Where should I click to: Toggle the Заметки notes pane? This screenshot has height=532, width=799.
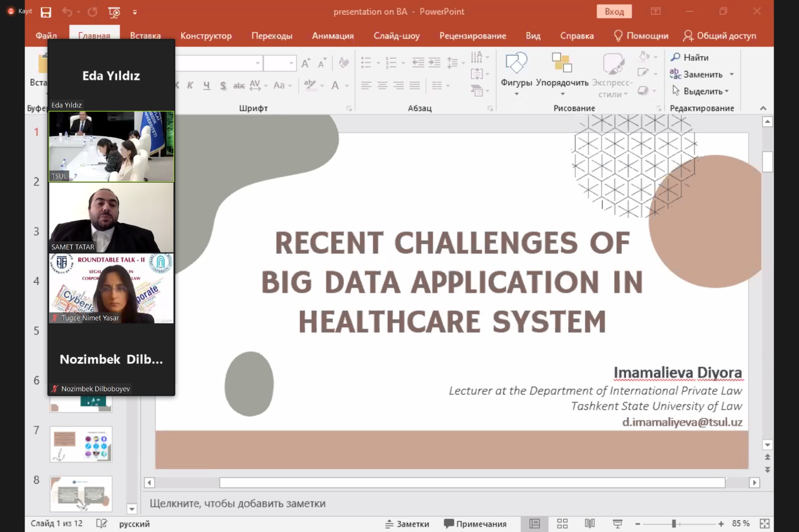407,524
